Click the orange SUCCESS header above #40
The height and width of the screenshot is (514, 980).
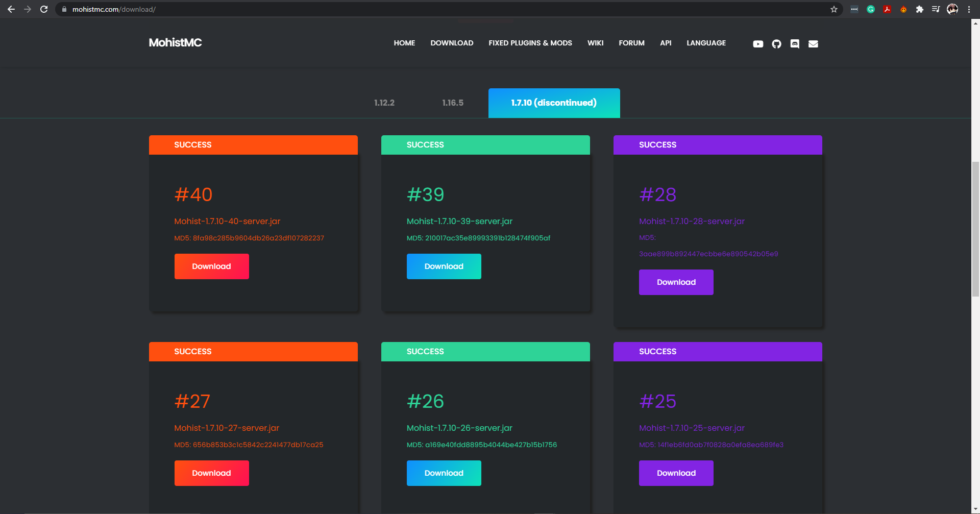[253, 145]
